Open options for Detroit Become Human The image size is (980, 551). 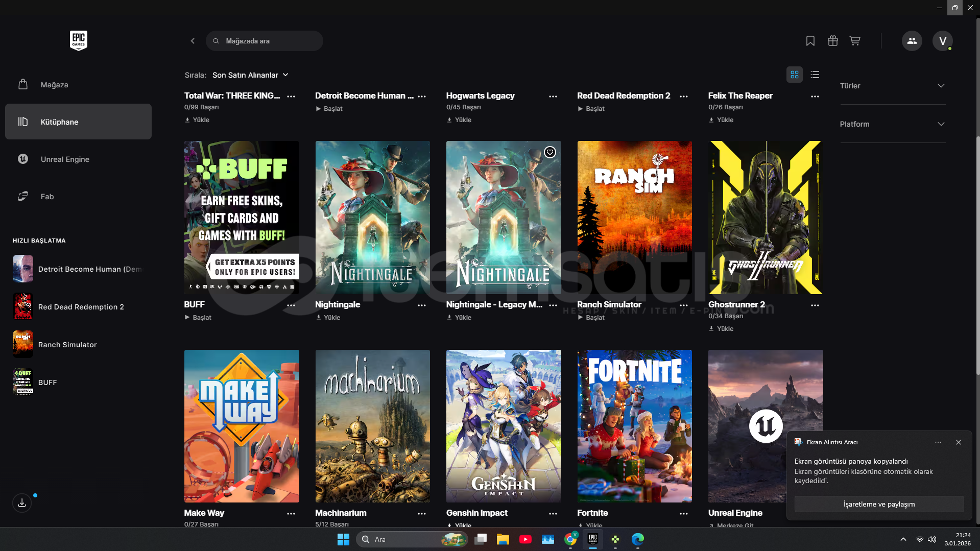pyautogui.click(x=422, y=96)
